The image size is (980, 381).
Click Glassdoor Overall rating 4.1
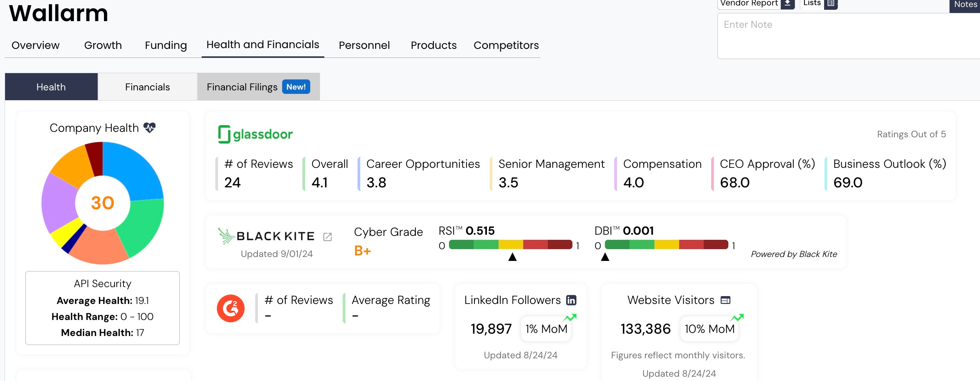coord(320,183)
